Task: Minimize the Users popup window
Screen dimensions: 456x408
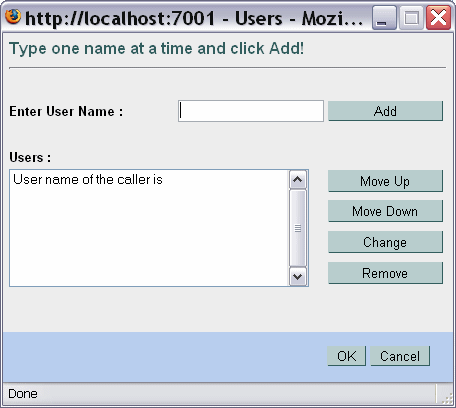Action: [x=384, y=18]
